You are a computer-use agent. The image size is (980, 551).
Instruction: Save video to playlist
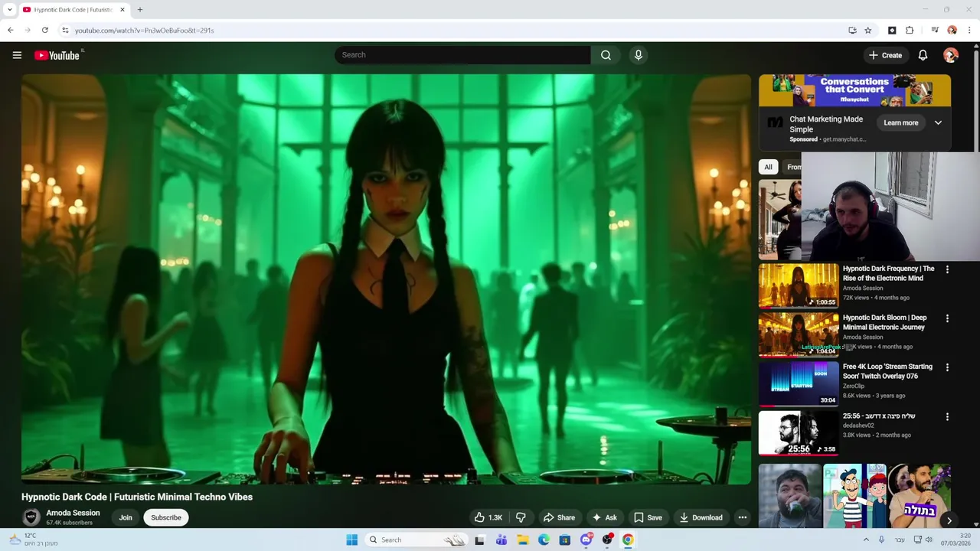[648, 517]
